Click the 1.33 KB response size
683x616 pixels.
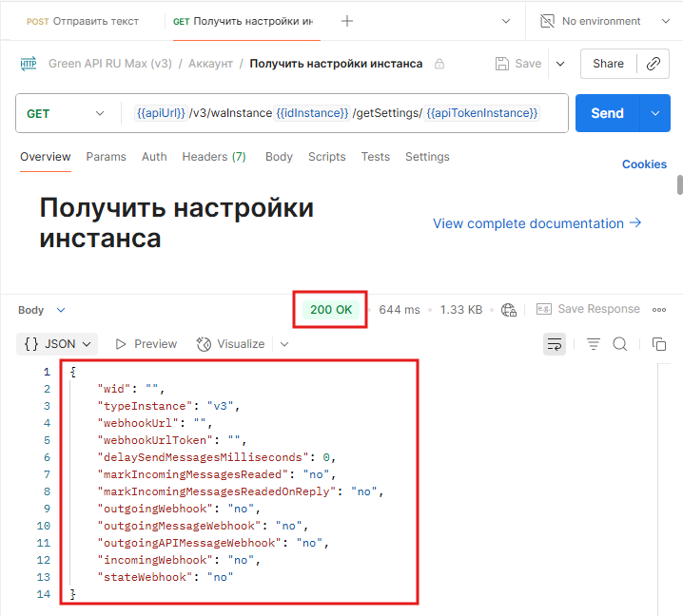coord(460,310)
